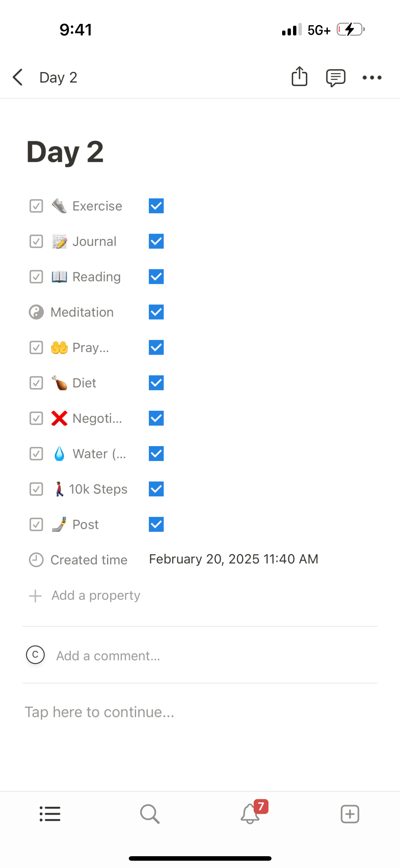Open the home list icon in bottom bar

point(50,814)
